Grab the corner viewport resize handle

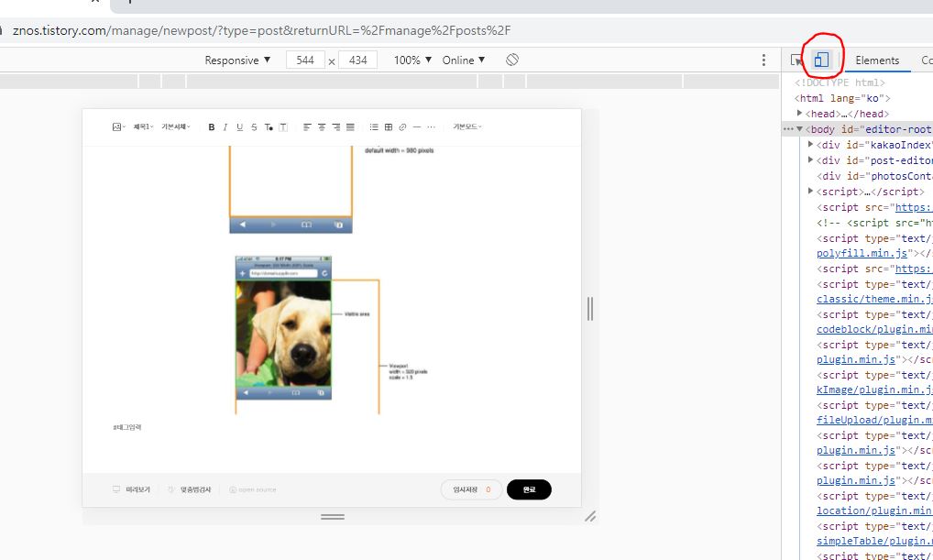[590, 517]
